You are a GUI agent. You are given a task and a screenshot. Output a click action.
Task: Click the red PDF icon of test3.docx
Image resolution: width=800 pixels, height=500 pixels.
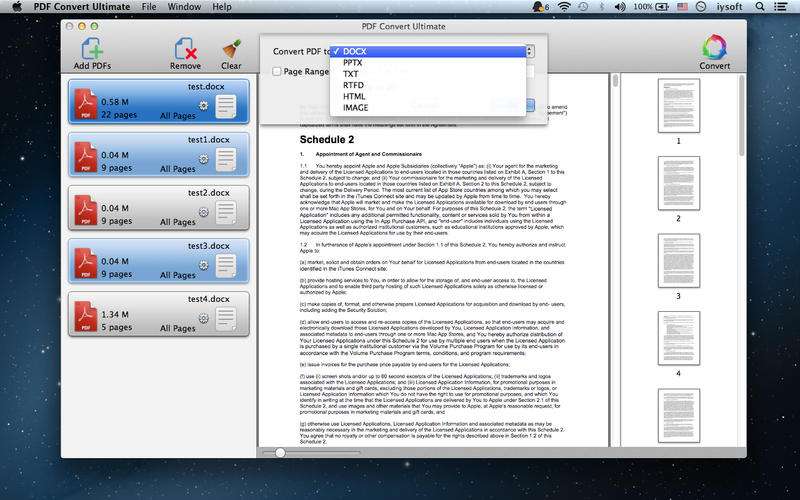(86, 263)
